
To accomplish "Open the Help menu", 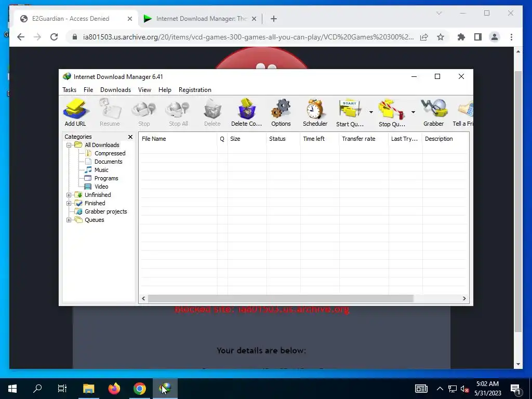I will point(165,90).
